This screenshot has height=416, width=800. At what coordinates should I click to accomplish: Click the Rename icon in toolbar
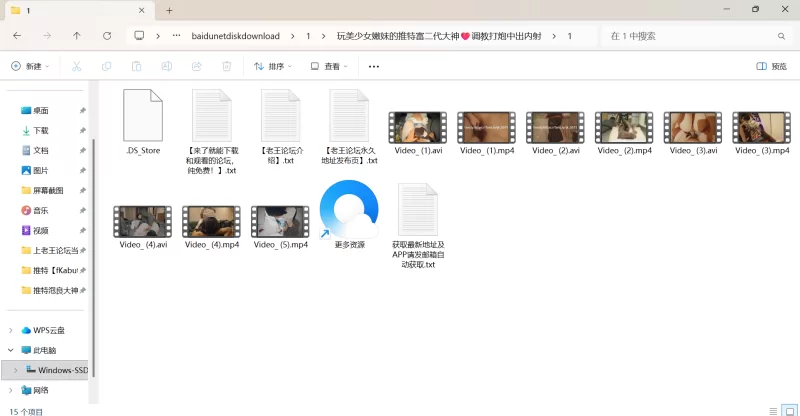click(x=166, y=66)
